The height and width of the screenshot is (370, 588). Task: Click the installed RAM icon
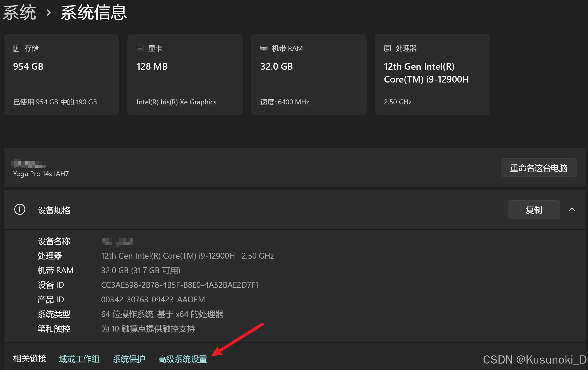point(264,48)
